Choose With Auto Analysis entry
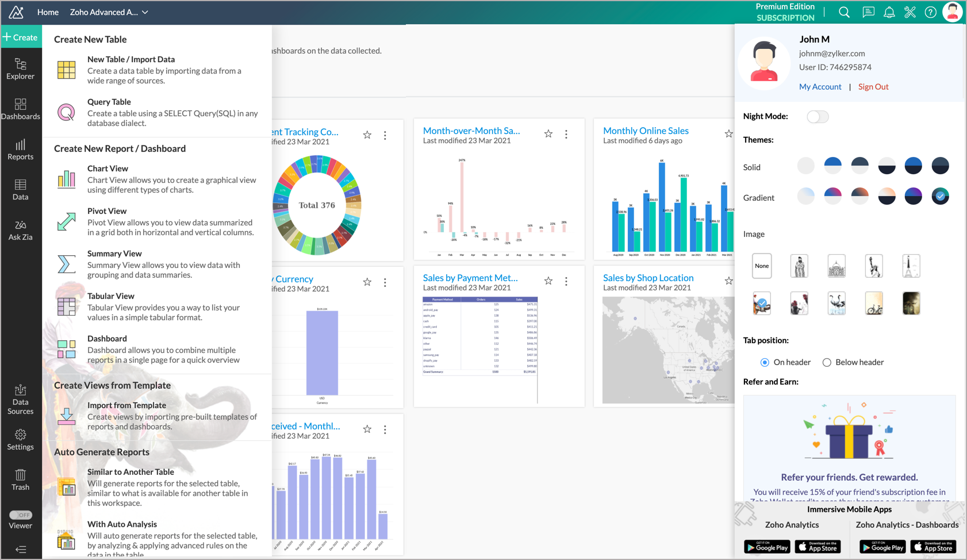This screenshot has width=967, height=560. tap(157, 539)
